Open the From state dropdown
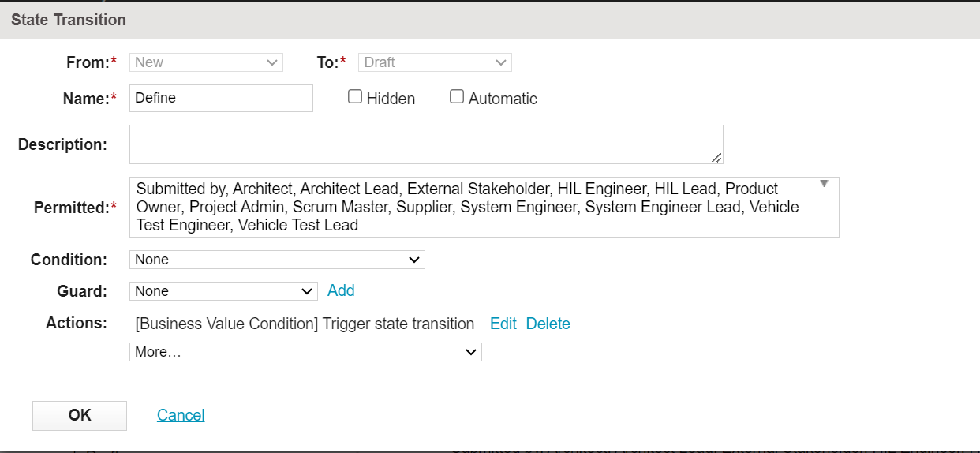Screen dimensions: 980x453 tap(206, 62)
